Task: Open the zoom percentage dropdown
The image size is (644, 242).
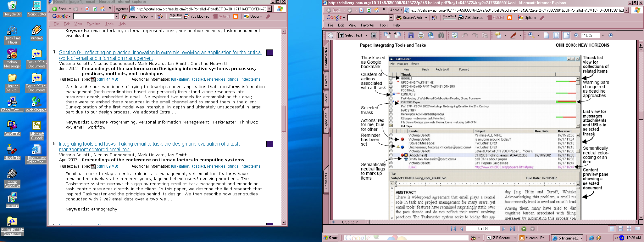Action: coord(603,35)
